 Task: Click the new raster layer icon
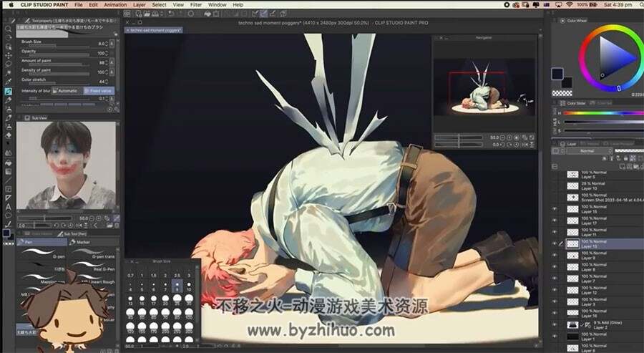623,166
